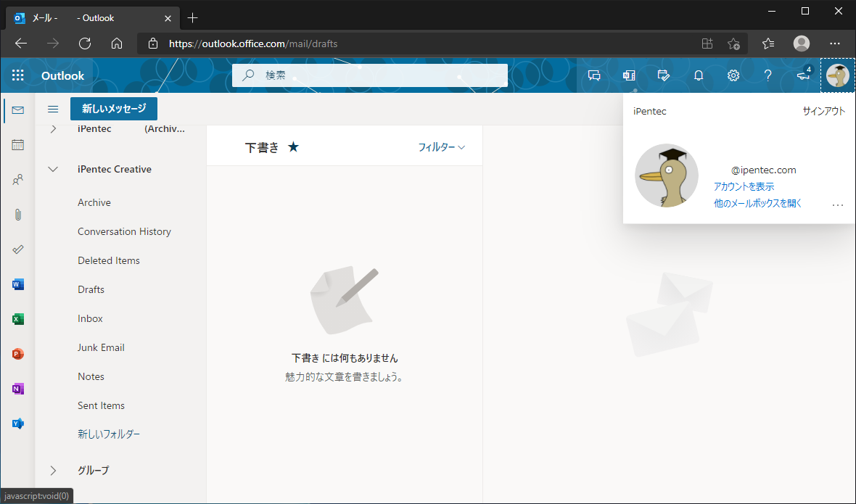
Task: Open the Calendar from the left sidebar
Action: 17,145
